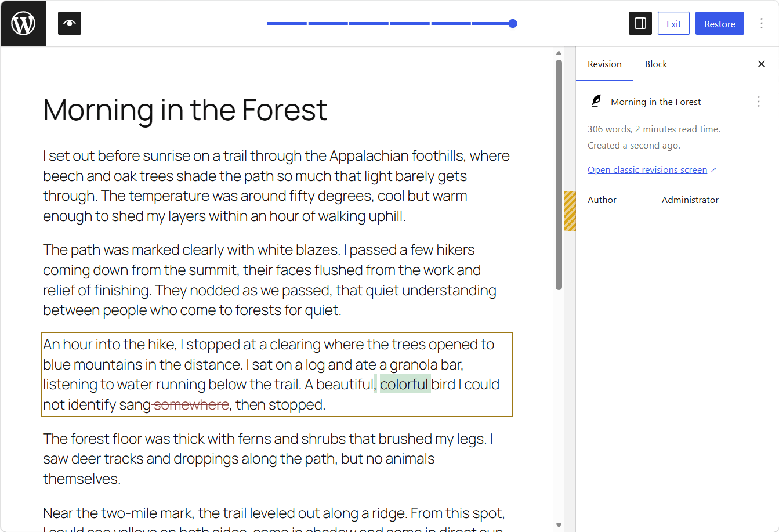Switch to the Block tab

click(656, 64)
